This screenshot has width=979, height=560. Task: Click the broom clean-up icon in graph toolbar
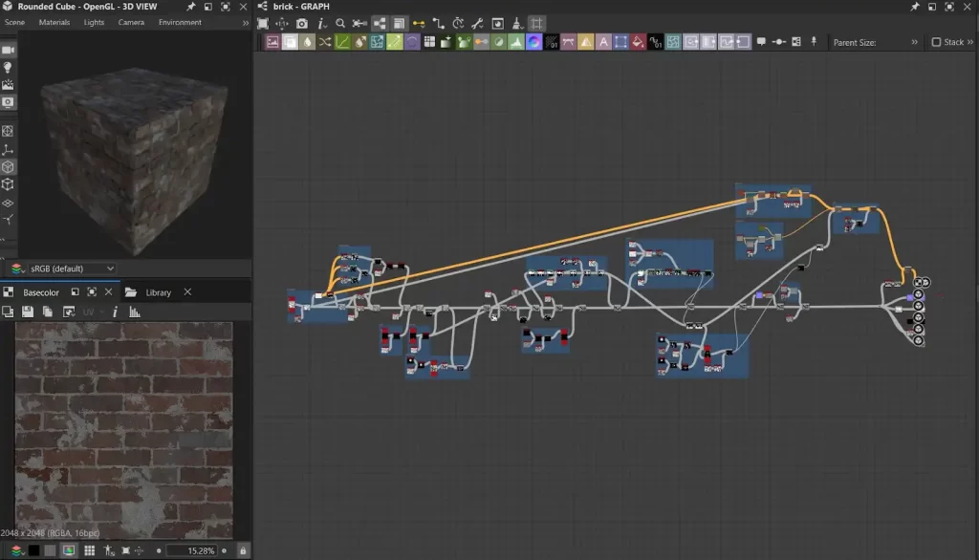pyautogui.click(x=517, y=23)
